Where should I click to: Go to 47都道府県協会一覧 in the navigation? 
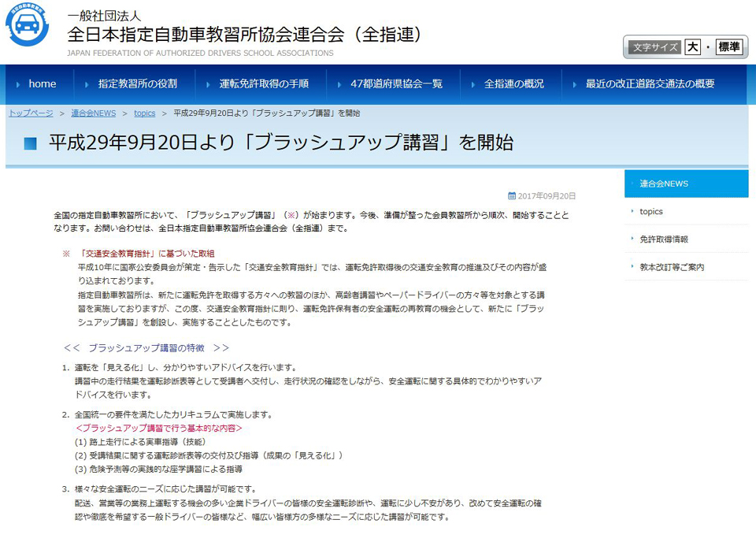396,84
